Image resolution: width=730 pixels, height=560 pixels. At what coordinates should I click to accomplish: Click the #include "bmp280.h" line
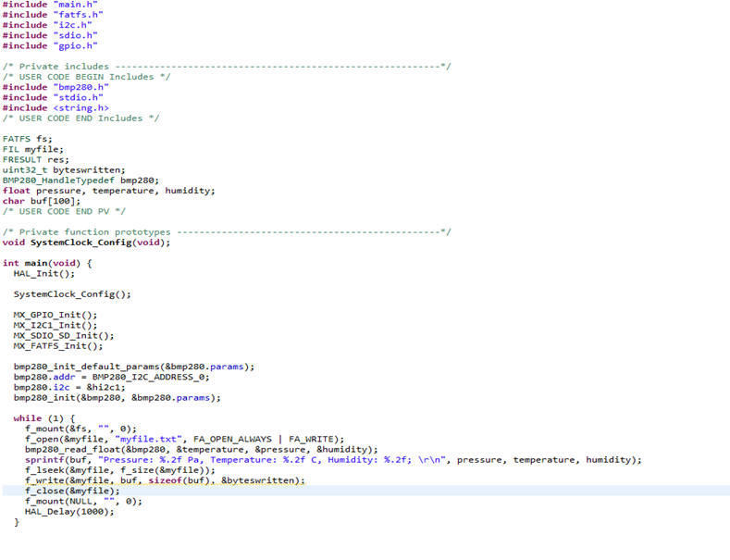[56, 87]
